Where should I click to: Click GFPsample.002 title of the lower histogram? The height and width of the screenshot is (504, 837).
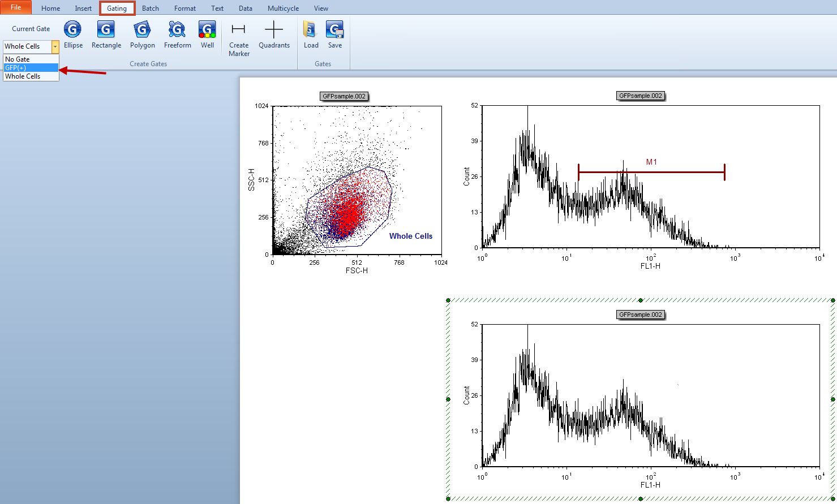point(640,315)
